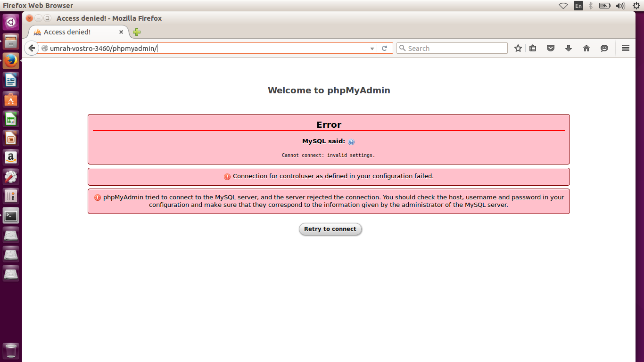Open the Firefox hamburger menu
Viewport: 644px width, 362px height.
626,48
